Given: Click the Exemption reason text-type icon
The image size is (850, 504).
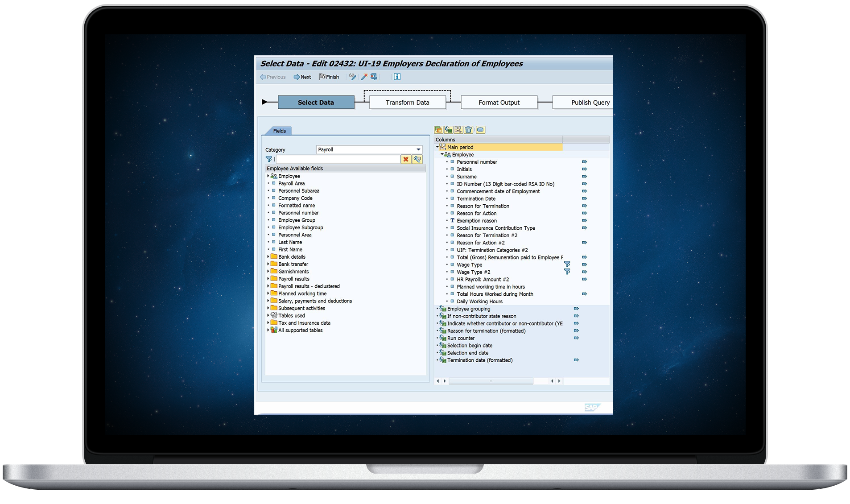Looking at the screenshot, I should [452, 220].
